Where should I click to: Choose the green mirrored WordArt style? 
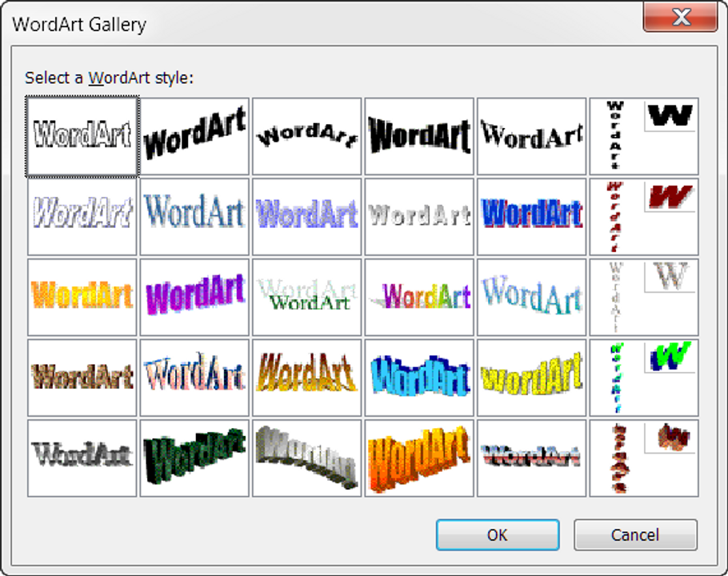[x=306, y=296]
